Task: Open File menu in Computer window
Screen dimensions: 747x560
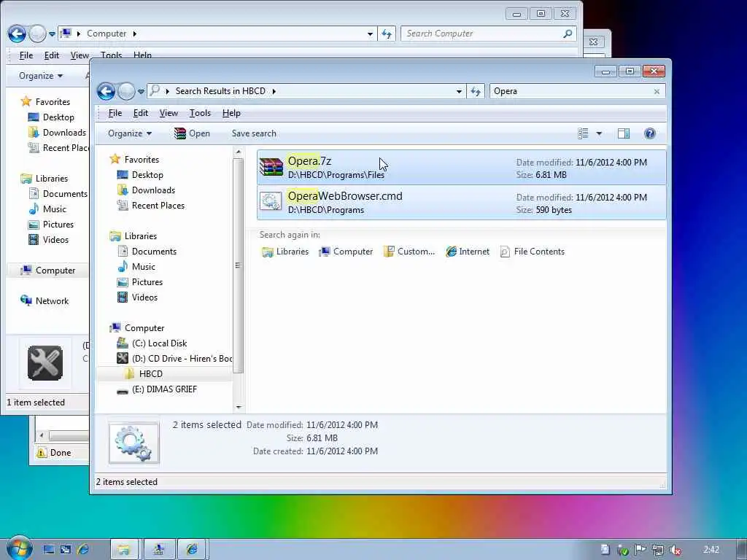Action: [26, 55]
